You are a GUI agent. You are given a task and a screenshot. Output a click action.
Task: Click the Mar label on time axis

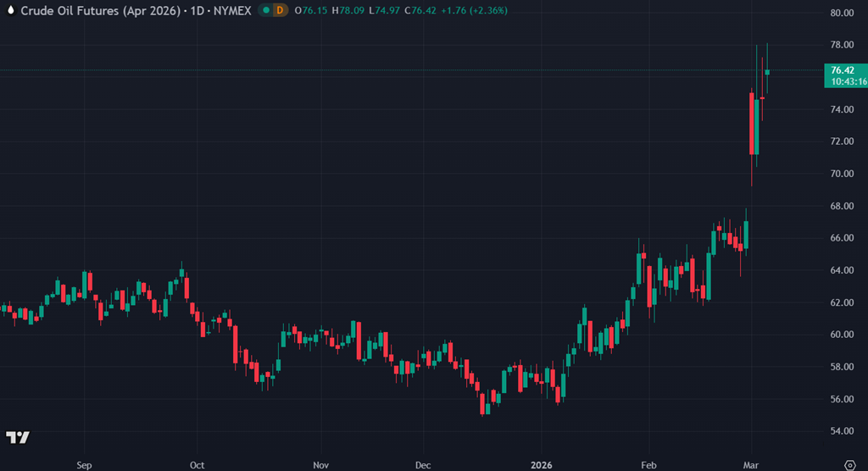click(x=751, y=465)
